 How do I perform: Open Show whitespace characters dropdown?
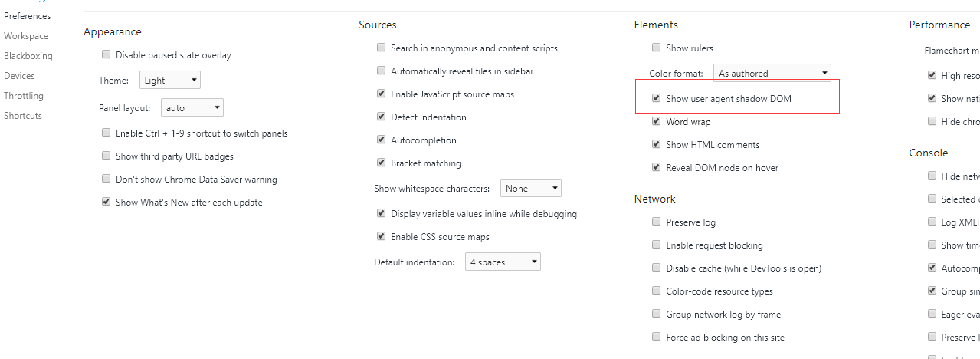531,188
